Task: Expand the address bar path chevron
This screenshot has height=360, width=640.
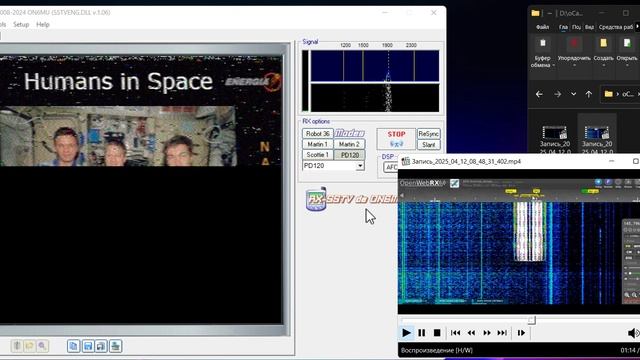Action: pos(618,94)
